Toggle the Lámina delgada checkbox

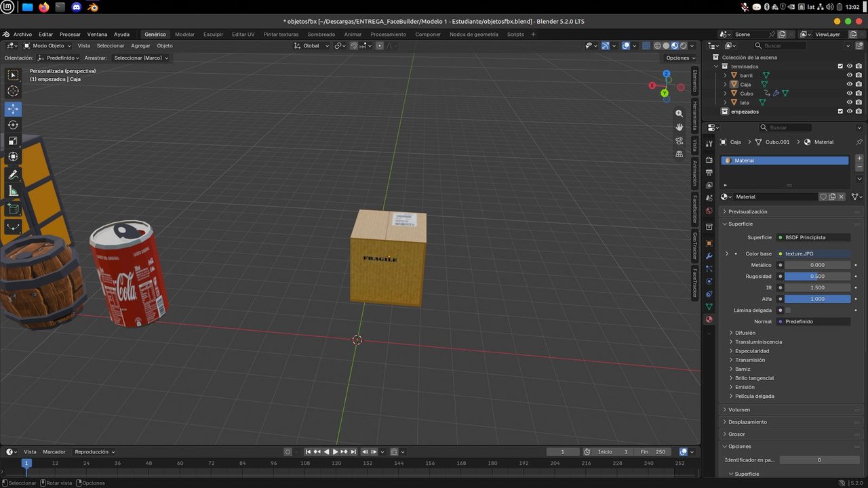point(788,310)
